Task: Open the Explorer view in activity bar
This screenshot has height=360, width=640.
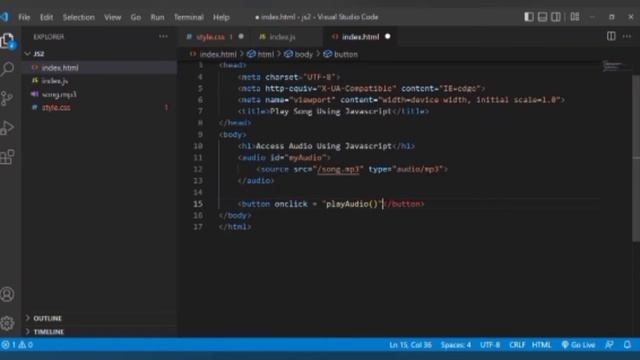Action: (7, 40)
